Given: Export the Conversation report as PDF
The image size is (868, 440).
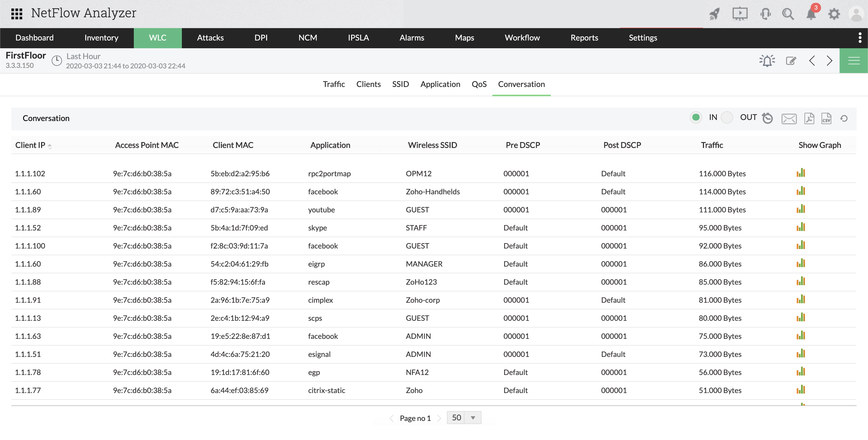Looking at the screenshot, I should [x=809, y=118].
